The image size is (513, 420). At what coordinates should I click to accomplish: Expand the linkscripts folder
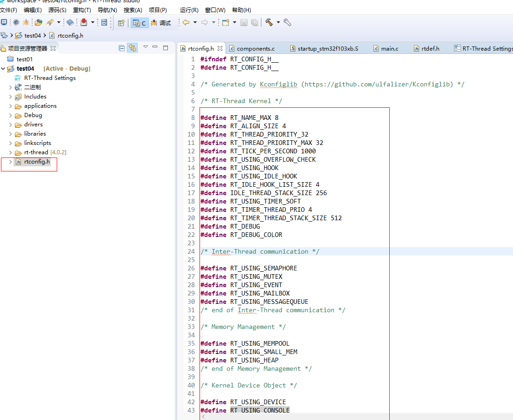point(11,143)
